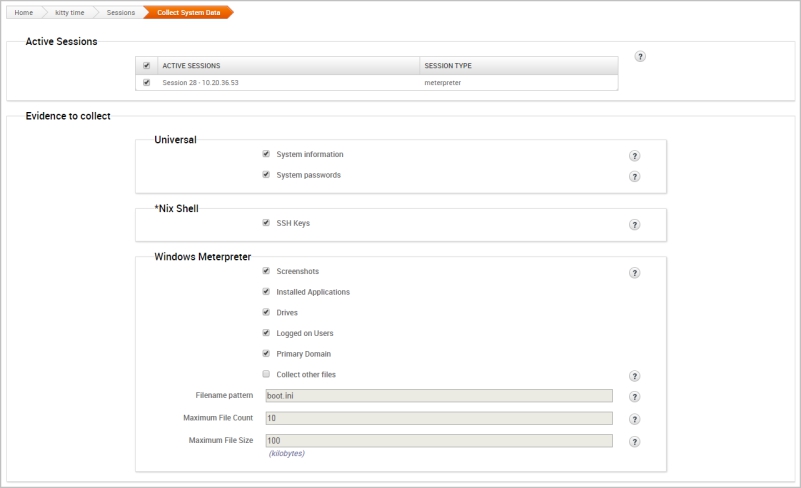Toggle select-all checkbox in sessions header
This screenshot has height=488, width=801.
point(147,65)
